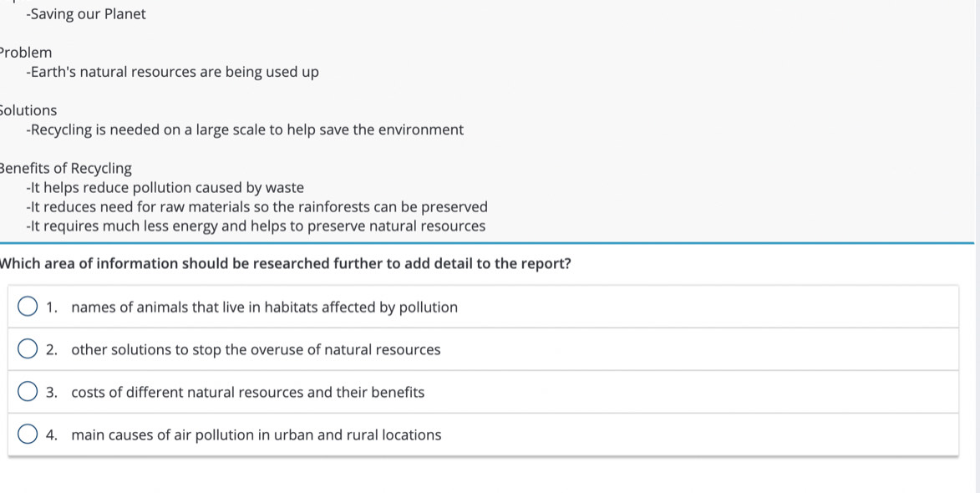
Task: Click answer text "other solutions to stop overuse"
Action: click(256, 350)
